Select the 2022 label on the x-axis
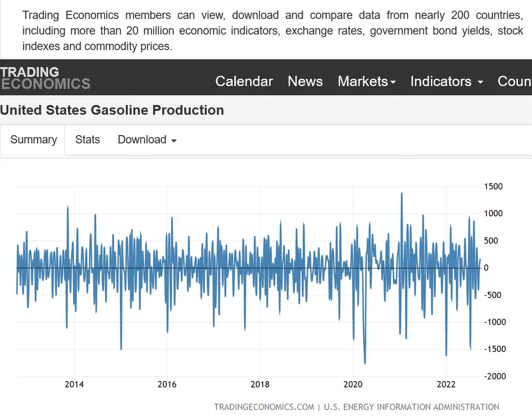 pos(446,385)
